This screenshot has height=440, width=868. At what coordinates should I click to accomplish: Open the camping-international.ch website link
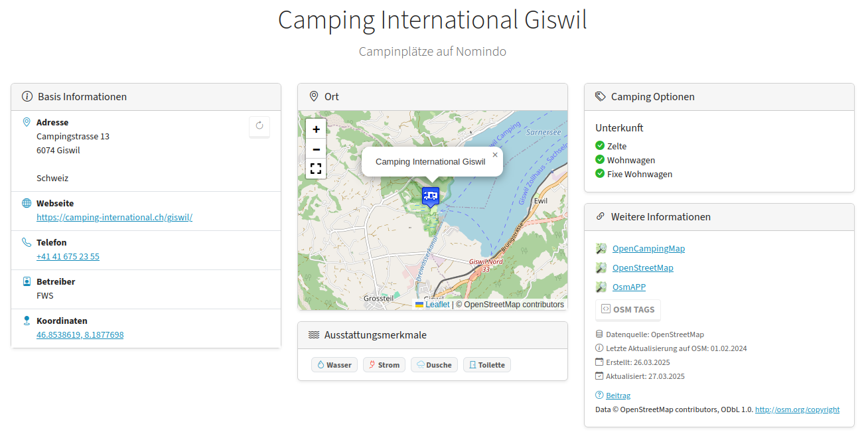point(114,217)
